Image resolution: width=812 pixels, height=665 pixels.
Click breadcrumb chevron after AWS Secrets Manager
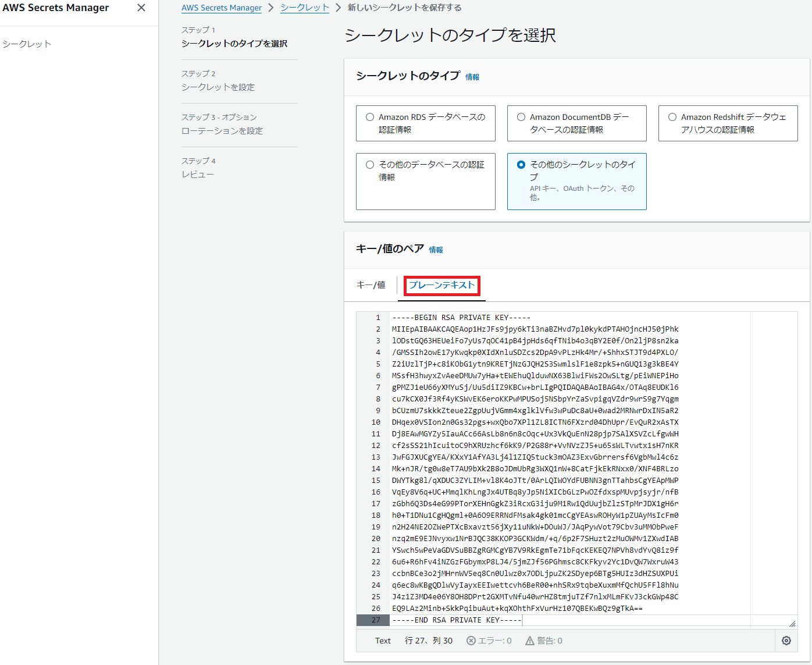click(x=271, y=8)
